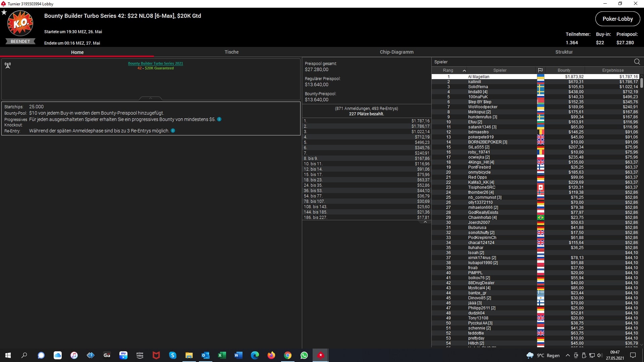Open PokerStars from the Windows taskbar
644x362 pixels.
(x=321, y=355)
